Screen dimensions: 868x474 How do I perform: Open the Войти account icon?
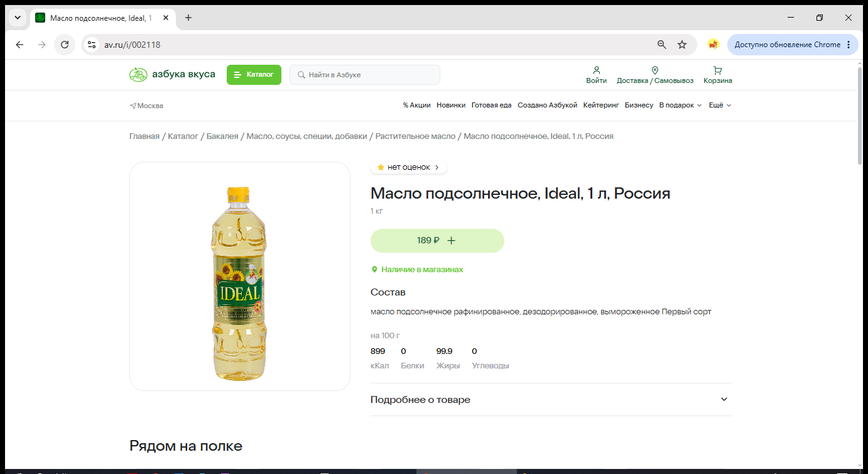click(597, 75)
